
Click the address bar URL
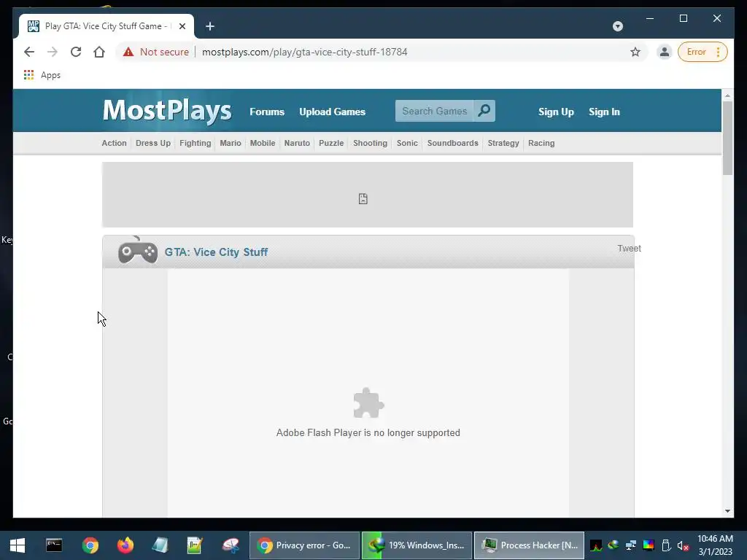[x=304, y=52]
